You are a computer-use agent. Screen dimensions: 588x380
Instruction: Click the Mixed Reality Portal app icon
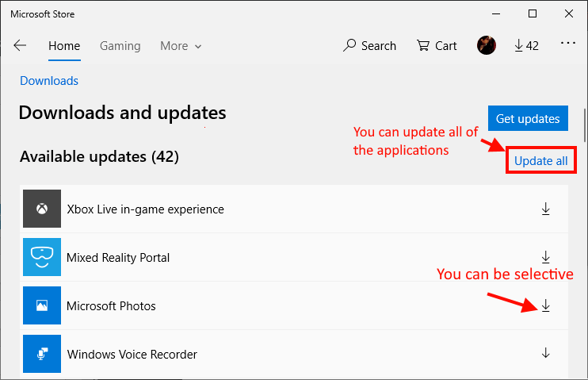(42, 257)
